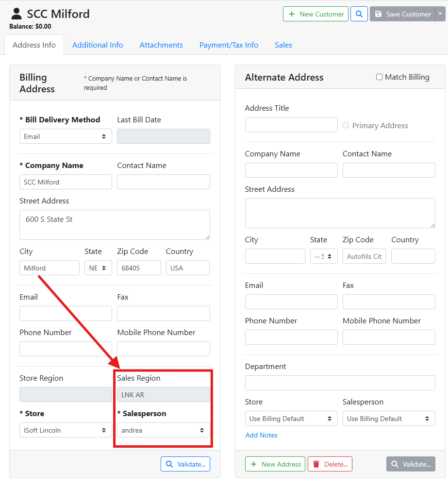448x487 pixels.
Task: Click the magnifying glass search icon button
Action: click(359, 14)
